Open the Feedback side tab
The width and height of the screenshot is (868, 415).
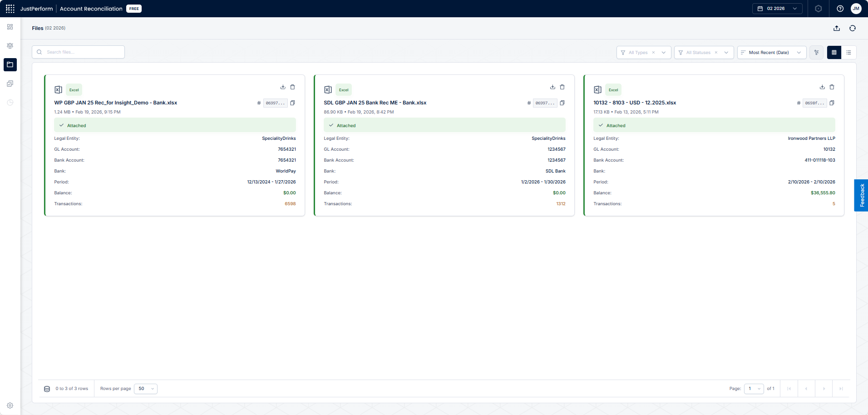click(861, 195)
